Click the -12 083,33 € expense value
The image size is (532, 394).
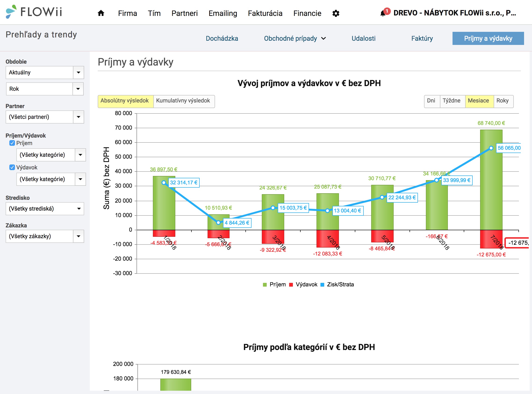click(x=327, y=254)
